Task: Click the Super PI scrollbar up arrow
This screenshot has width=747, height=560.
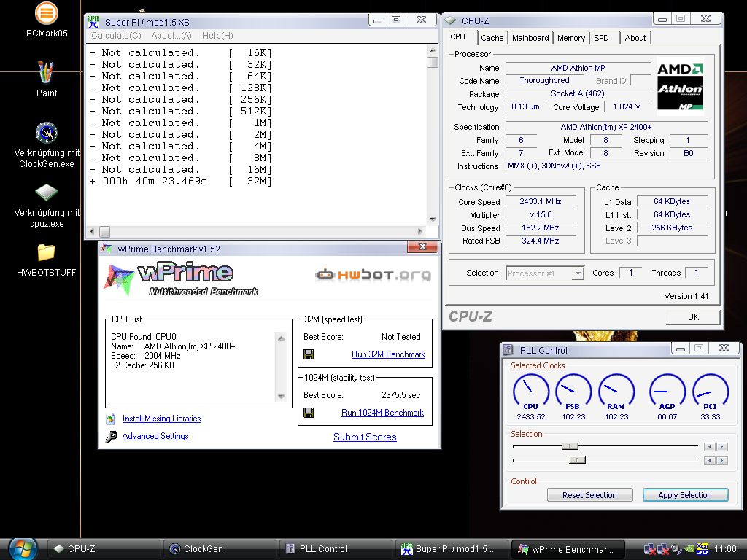Action: (433, 50)
